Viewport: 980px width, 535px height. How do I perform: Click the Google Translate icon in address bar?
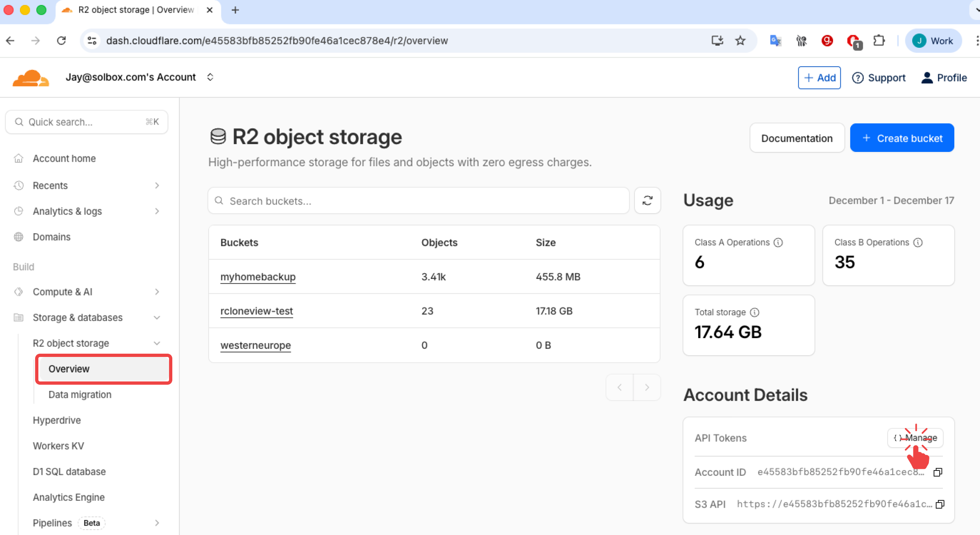point(775,40)
